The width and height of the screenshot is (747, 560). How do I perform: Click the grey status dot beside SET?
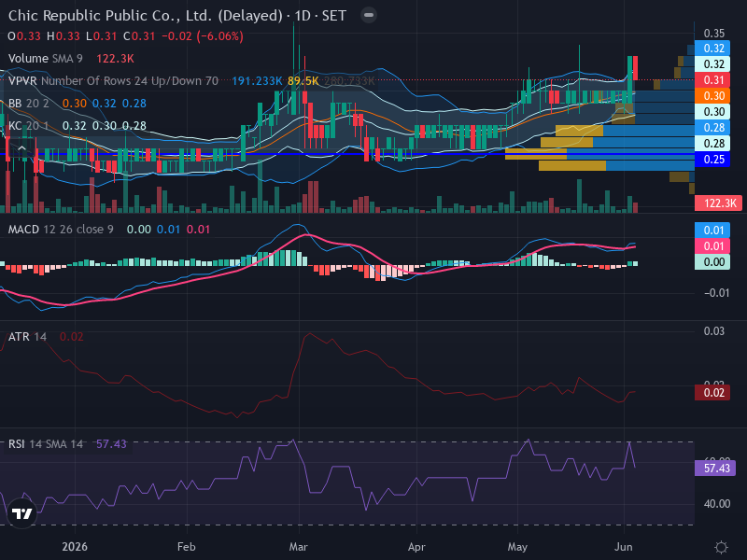coord(368,15)
